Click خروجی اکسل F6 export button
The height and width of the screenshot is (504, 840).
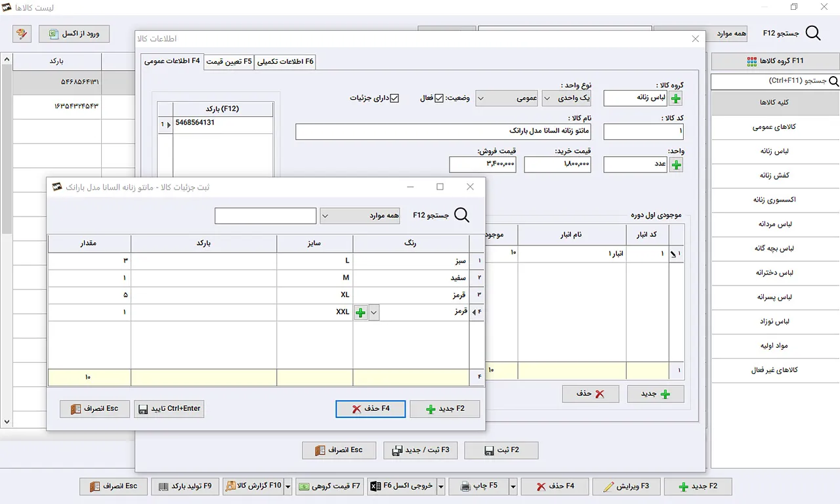[x=402, y=486]
